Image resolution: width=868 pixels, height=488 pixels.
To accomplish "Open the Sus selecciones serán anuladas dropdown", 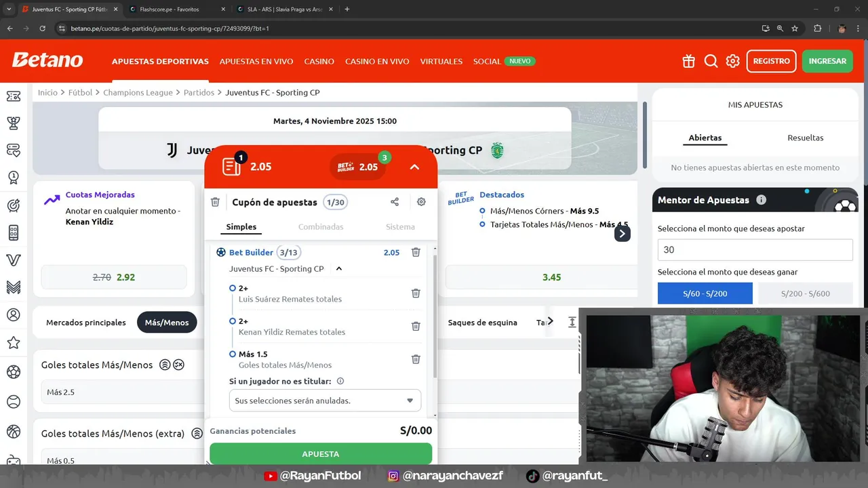I will click(x=325, y=401).
